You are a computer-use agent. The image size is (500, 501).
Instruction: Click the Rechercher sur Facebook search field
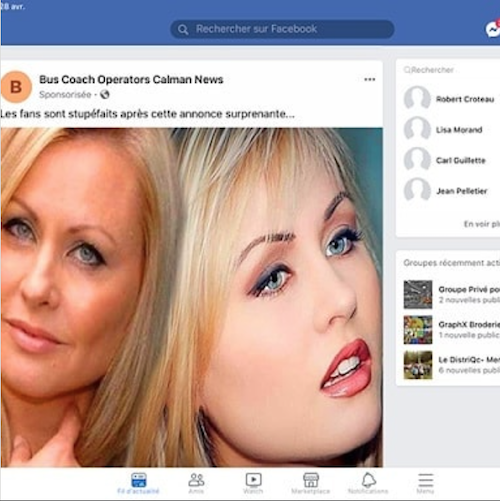(282, 29)
